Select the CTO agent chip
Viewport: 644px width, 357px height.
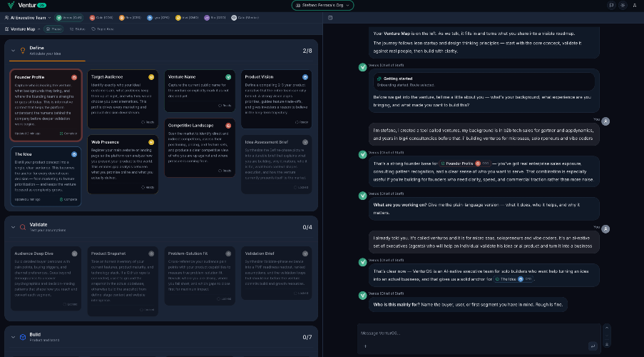130,18
